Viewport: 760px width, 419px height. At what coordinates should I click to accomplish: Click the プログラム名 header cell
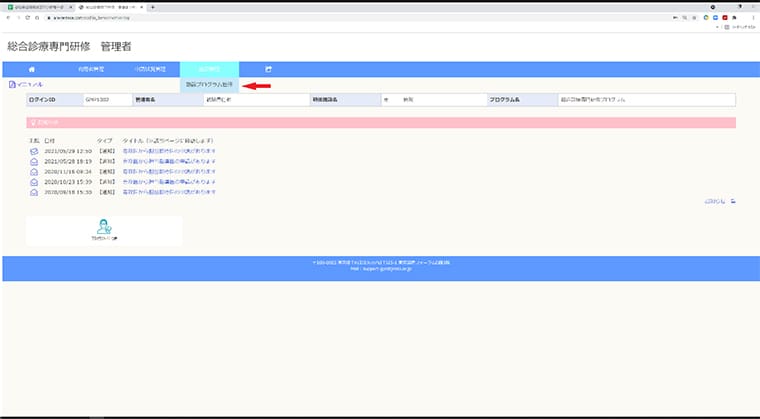(x=522, y=100)
